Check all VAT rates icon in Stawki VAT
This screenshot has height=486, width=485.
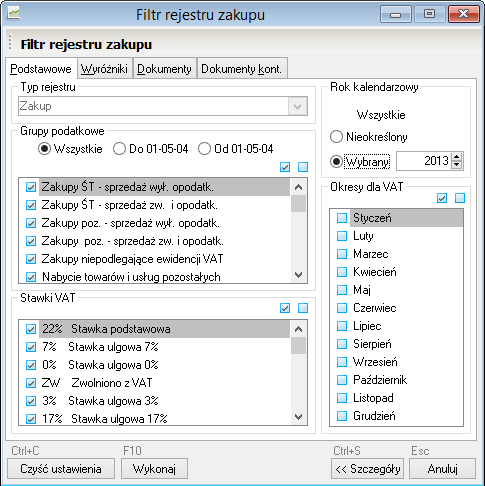[x=285, y=308]
